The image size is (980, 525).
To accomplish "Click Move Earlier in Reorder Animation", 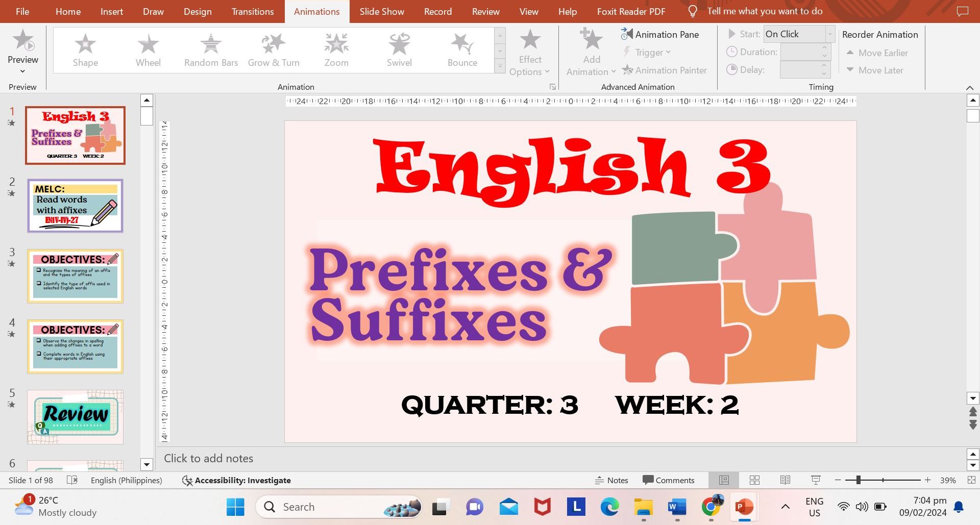I will pyautogui.click(x=877, y=53).
